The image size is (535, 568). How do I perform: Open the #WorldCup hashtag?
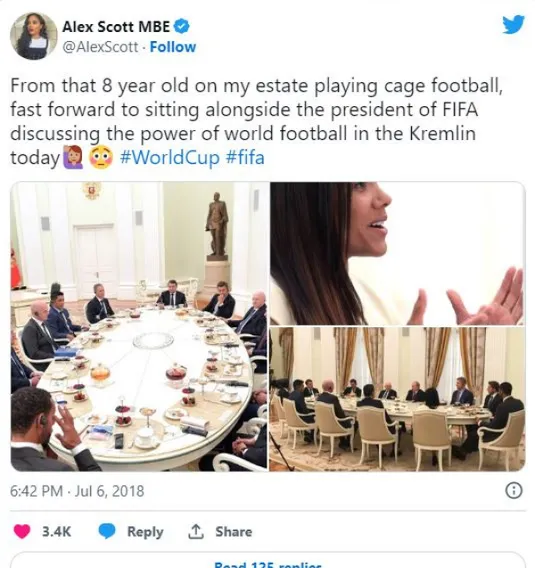170,158
